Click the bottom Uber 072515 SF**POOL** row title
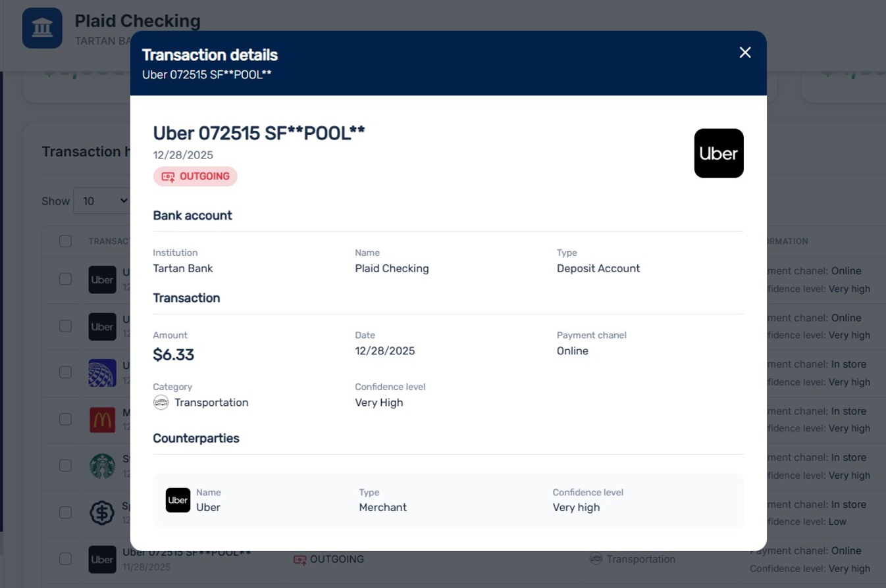This screenshot has width=886, height=588. (187, 553)
